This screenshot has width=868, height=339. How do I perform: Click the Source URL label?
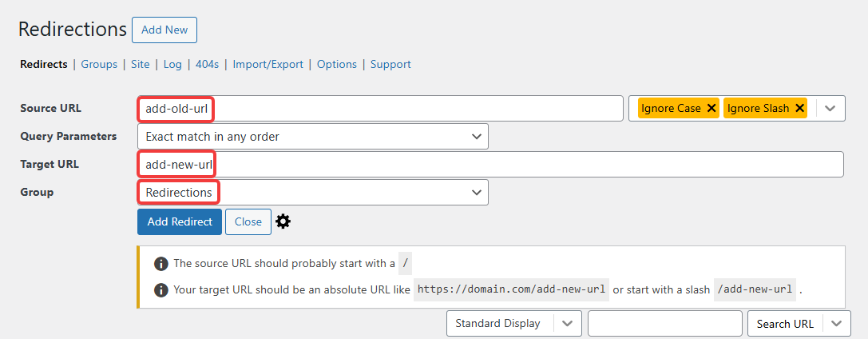pyautogui.click(x=51, y=109)
